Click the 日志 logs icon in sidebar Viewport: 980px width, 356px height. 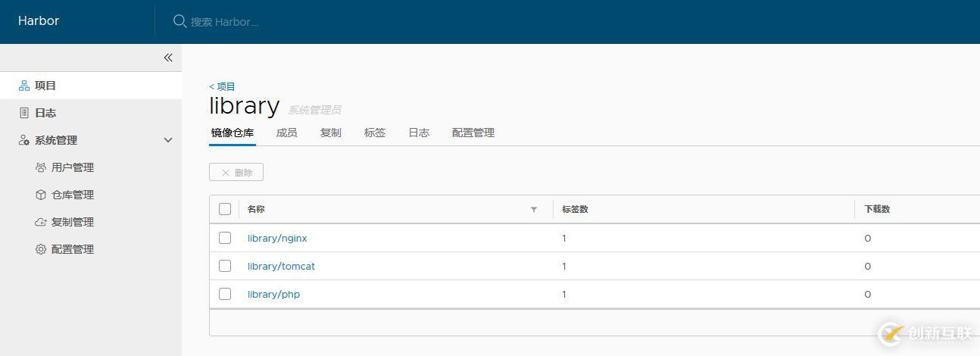pyautogui.click(x=24, y=113)
